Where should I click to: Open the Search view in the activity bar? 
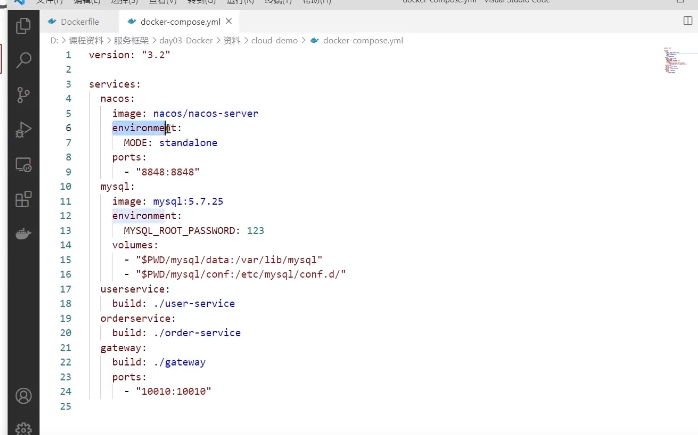pos(24,60)
